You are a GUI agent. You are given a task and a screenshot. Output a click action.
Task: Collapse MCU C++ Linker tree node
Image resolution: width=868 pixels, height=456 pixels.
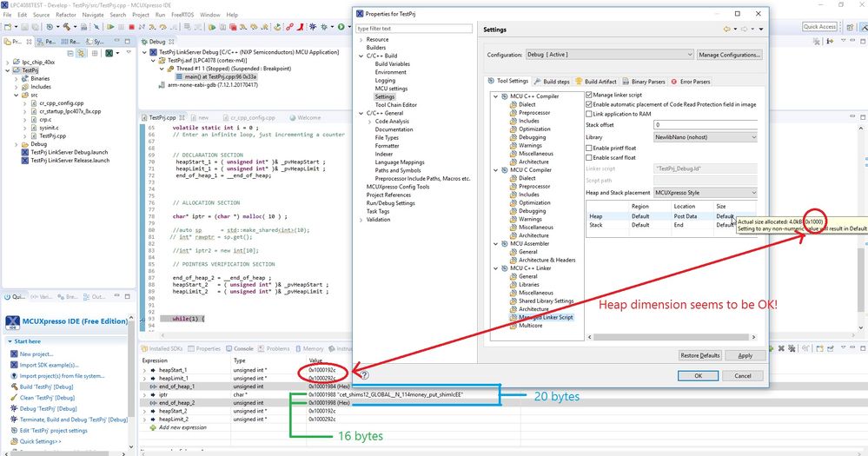(495, 268)
